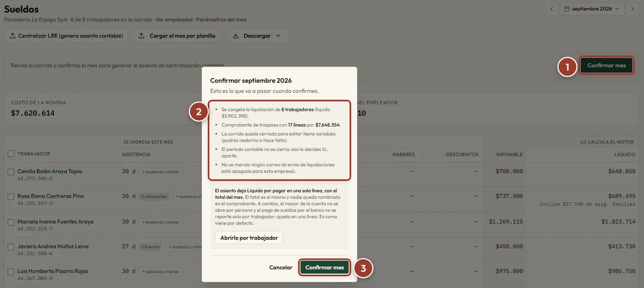Viewport: 644px width, 288px height.
Task: Click the HABERES column header
Action: pyautogui.click(x=403, y=155)
